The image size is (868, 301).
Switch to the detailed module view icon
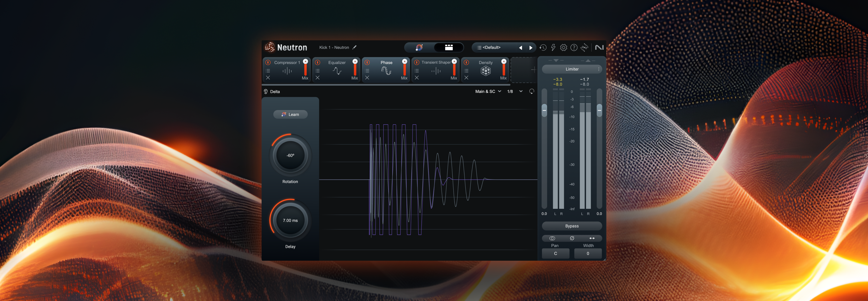pyautogui.click(x=448, y=47)
